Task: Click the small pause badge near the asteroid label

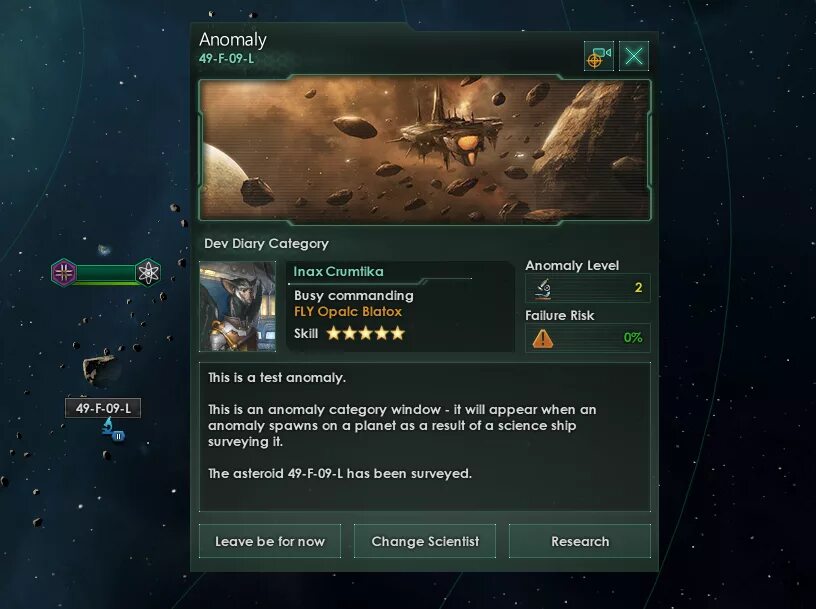Action: tap(119, 436)
